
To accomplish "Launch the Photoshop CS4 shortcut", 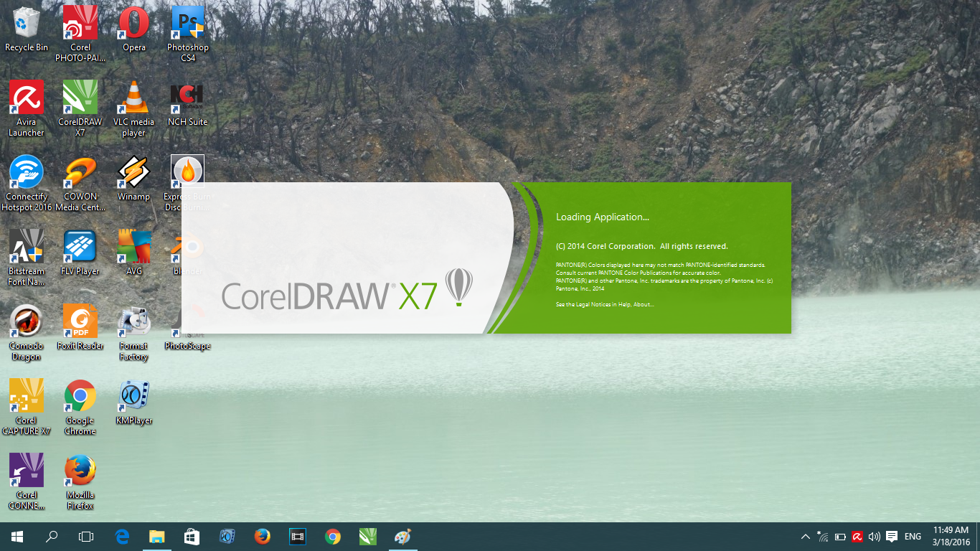I will pyautogui.click(x=187, y=22).
